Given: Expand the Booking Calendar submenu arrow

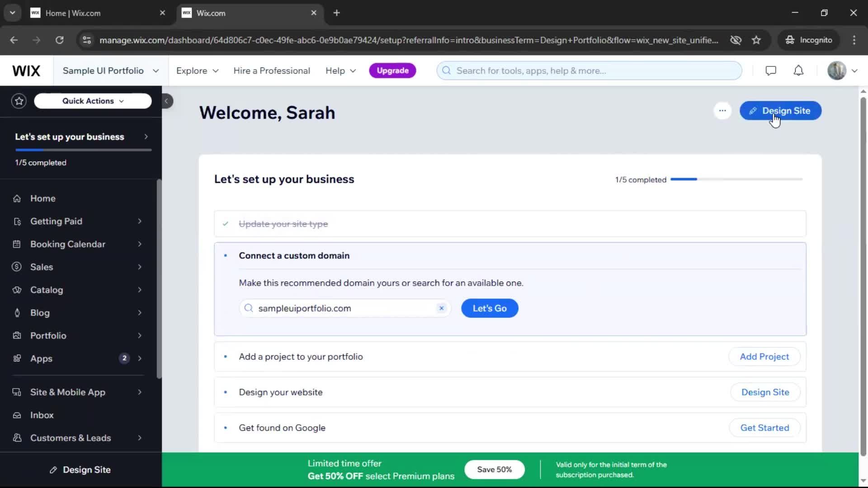Looking at the screenshot, I should (x=140, y=244).
